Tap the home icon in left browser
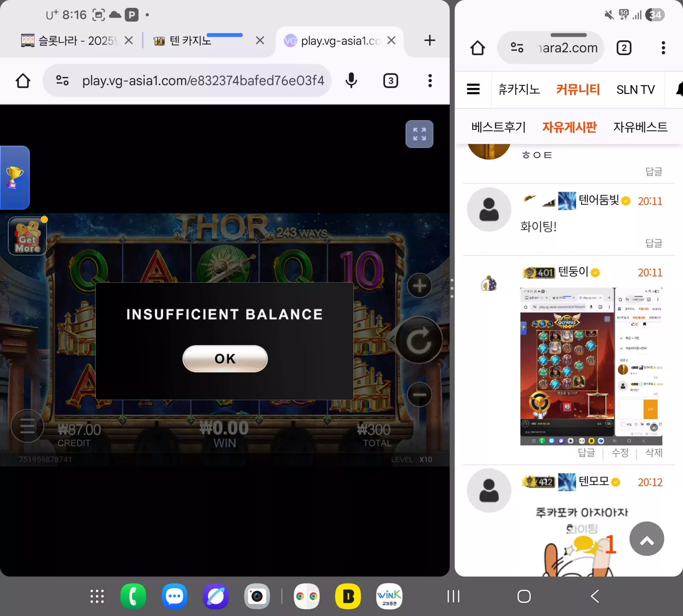 (x=23, y=81)
